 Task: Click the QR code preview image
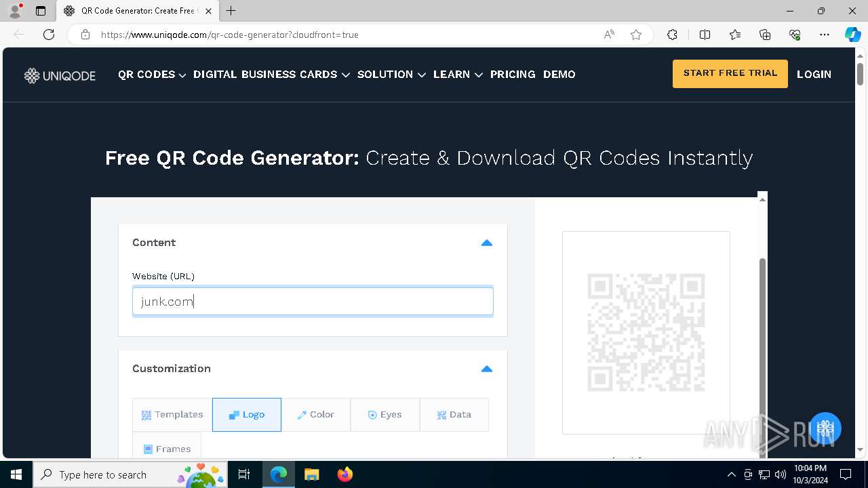coord(646,333)
